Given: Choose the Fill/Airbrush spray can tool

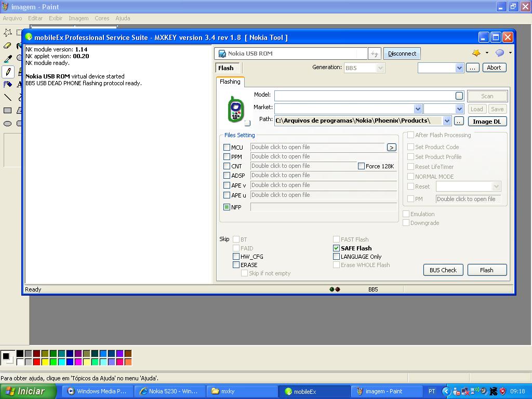Looking at the screenshot, I should 8,84.
